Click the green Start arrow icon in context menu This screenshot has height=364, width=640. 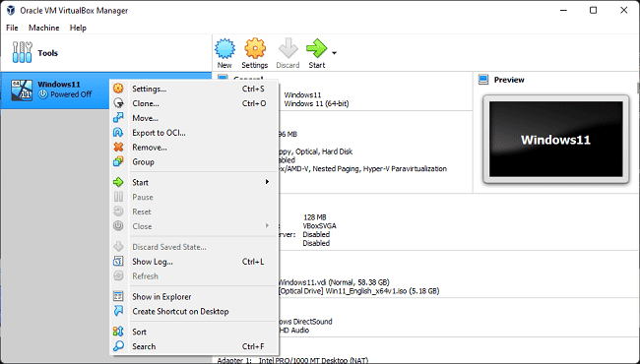pyautogui.click(x=118, y=182)
